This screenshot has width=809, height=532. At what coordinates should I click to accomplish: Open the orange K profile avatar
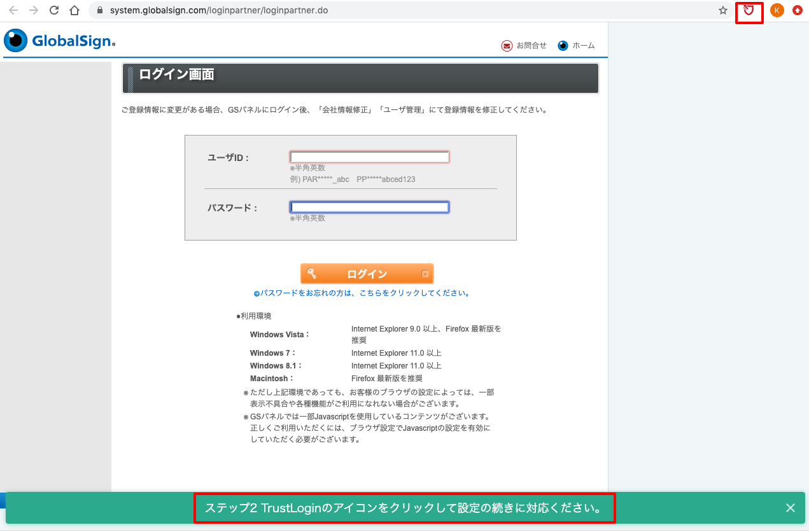pos(777,10)
